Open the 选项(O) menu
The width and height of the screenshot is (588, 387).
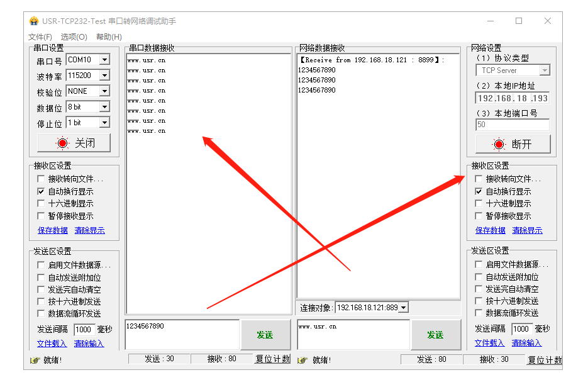pyautogui.click(x=74, y=36)
